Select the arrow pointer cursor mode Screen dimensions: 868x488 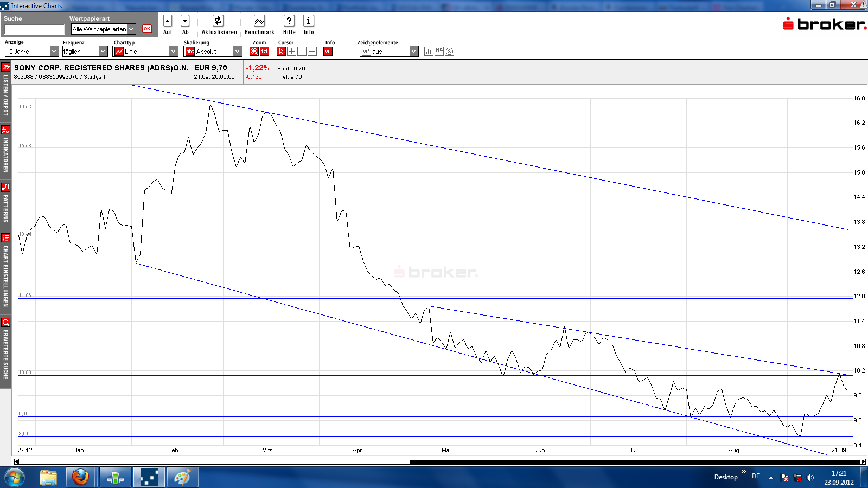(x=281, y=52)
